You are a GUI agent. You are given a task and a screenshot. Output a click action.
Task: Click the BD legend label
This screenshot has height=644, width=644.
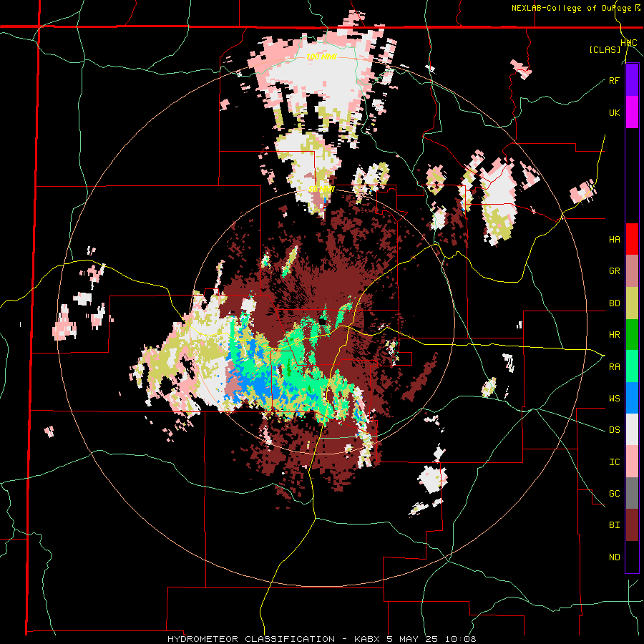(614, 303)
